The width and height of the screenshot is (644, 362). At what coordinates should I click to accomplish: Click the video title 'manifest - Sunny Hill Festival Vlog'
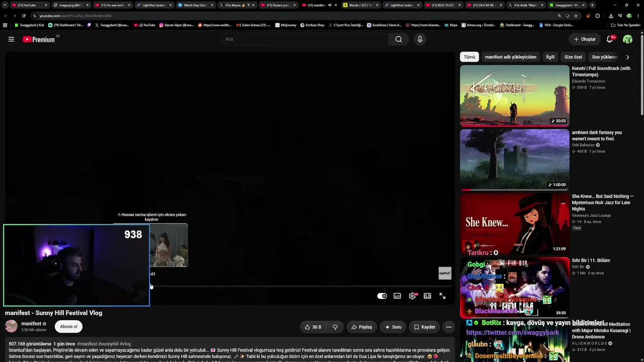(53, 313)
